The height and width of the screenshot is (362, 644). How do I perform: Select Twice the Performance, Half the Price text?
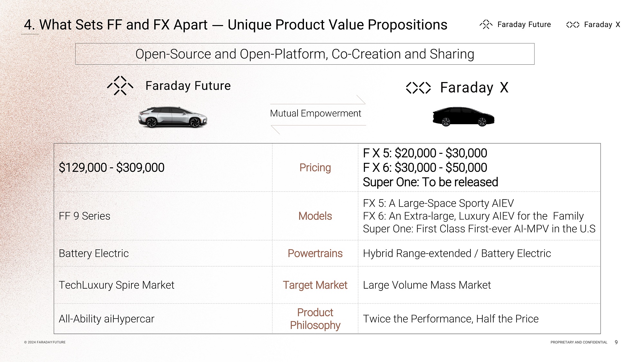point(450,319)
